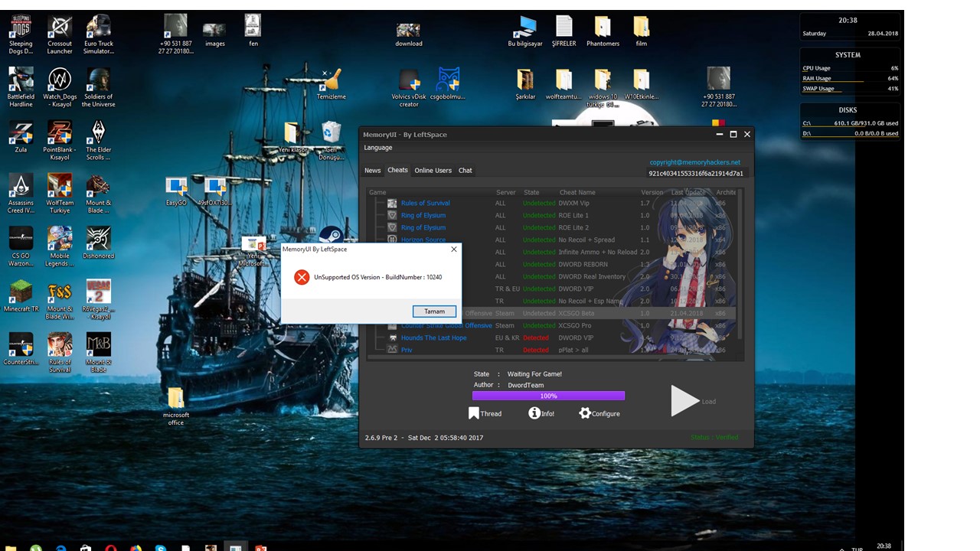Open WolfTeam Türkiye desktop icon
The width and height of the screenshot is (980, 551).
click(x=60, y=194)
